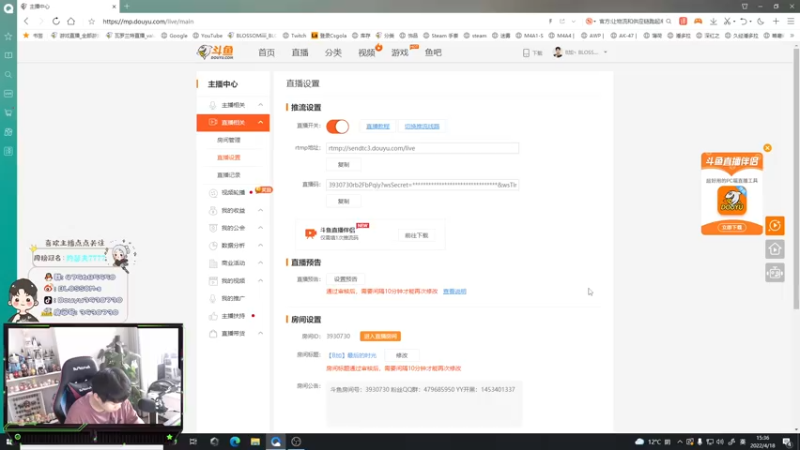
Task: Click the orange 进入直播间 button
Action: (380, 336)
